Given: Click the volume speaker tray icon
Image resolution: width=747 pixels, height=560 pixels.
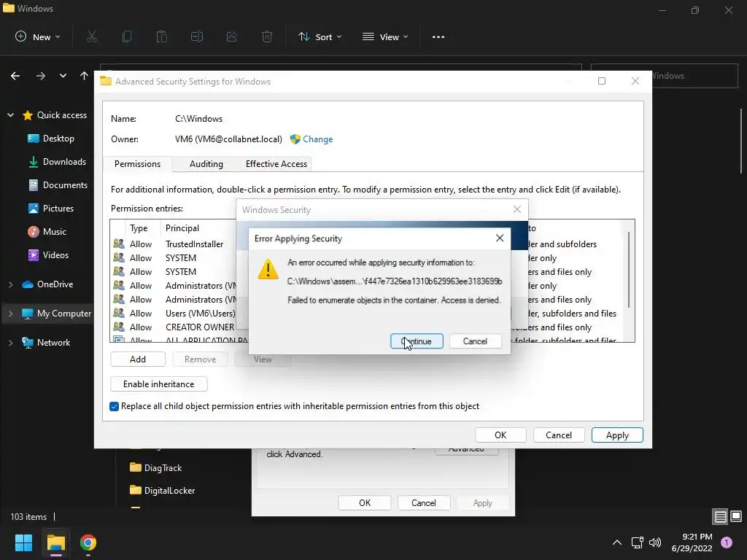Looking at the screenshot, I should click(655, 542).
